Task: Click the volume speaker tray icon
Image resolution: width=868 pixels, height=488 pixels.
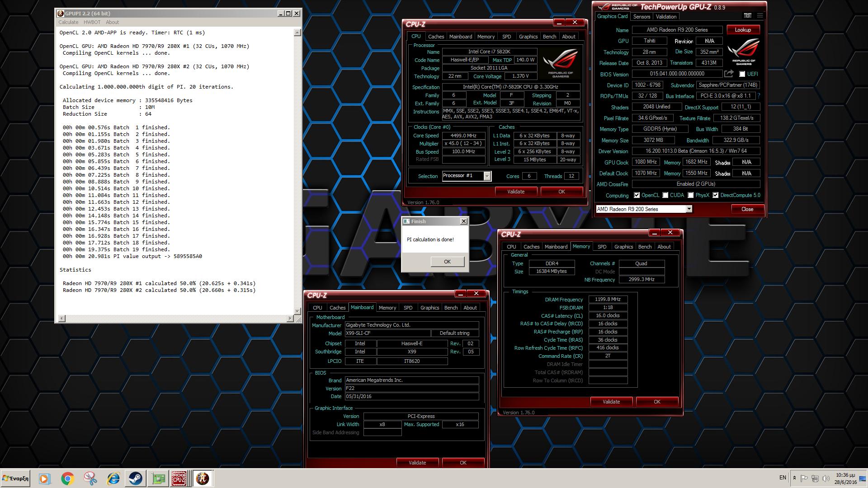Action: tap(826, 478)
